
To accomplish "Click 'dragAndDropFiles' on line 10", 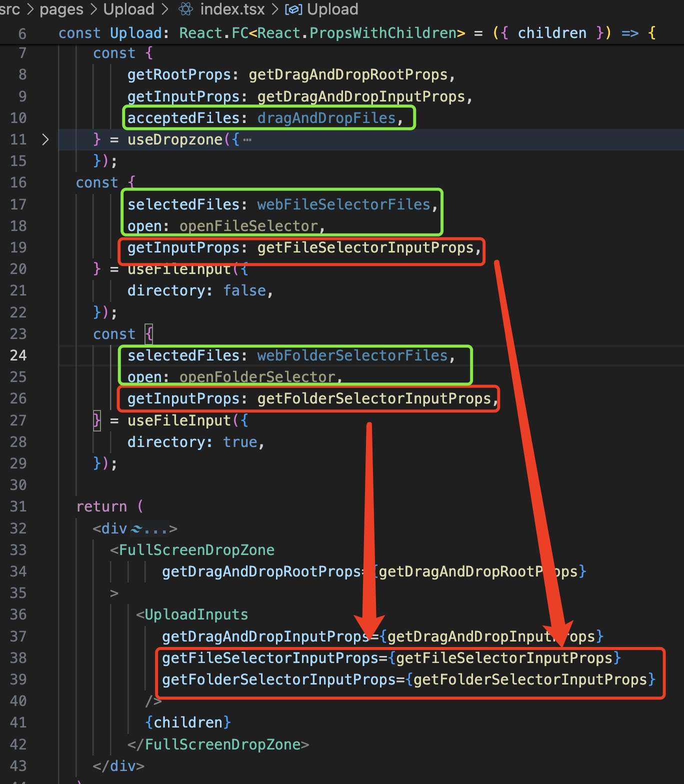I will (326, 118).
